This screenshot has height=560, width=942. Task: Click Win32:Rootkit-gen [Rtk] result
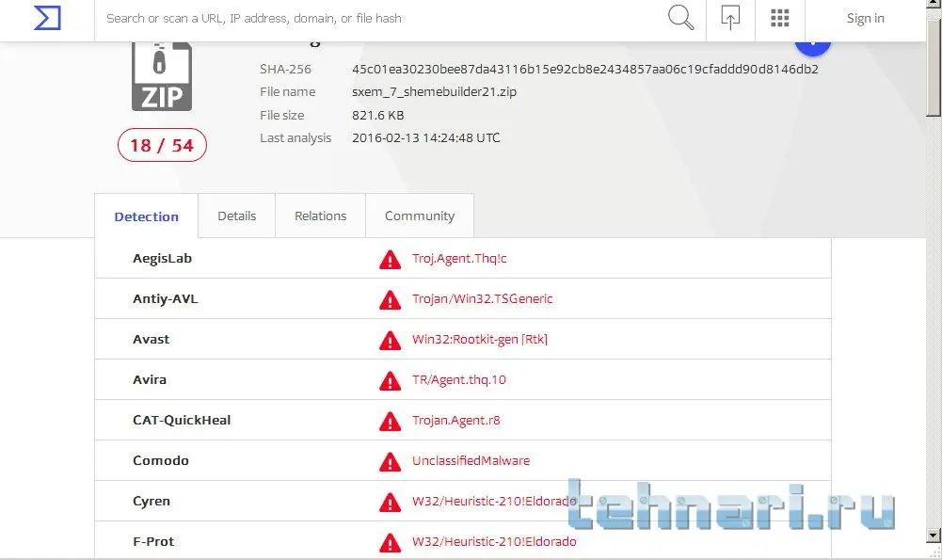(x=479, y=339)
